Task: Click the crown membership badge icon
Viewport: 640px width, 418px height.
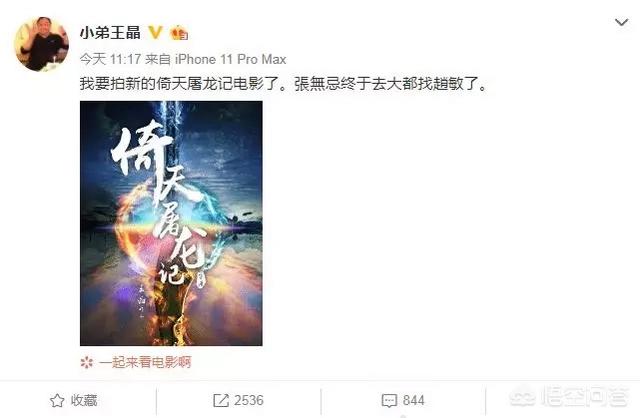Action: (179, 33)
